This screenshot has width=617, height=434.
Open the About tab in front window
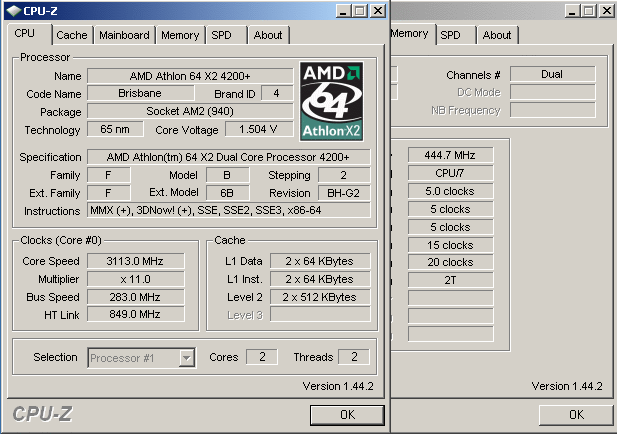(267, 35)
